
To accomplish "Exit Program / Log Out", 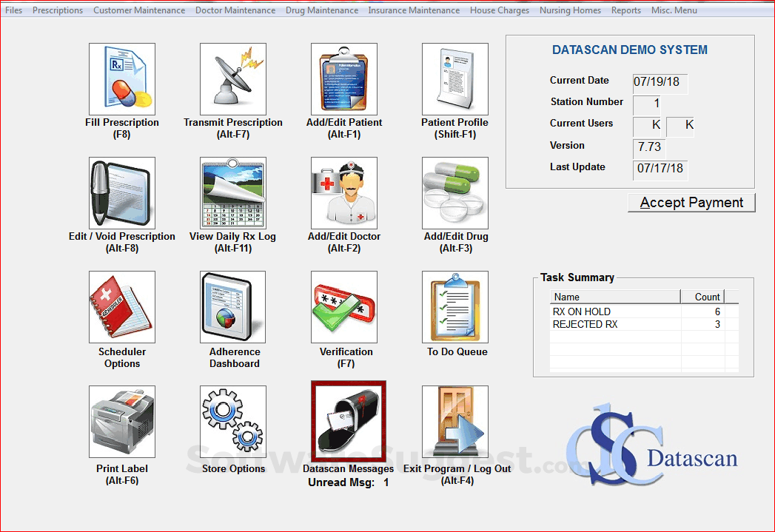I will click(454, 421).
